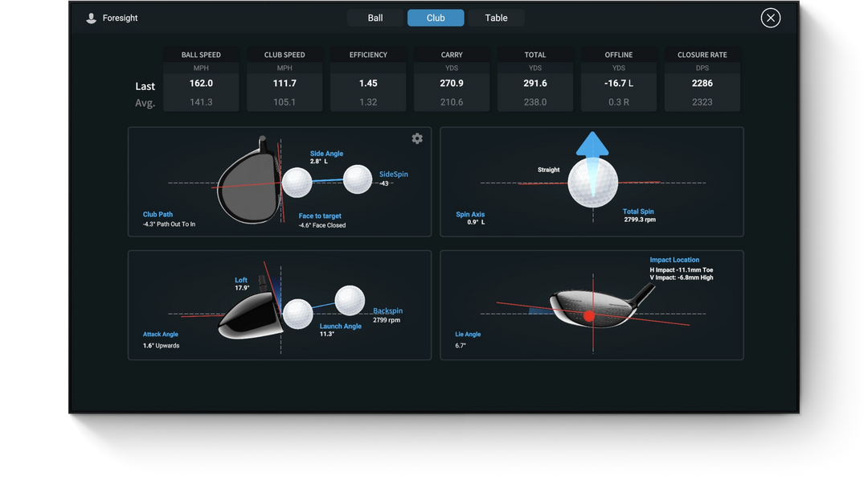The height and width of the screenshot is (481, 868).
Task: Click the BALL SPEED column header
Action: [201, 54]
